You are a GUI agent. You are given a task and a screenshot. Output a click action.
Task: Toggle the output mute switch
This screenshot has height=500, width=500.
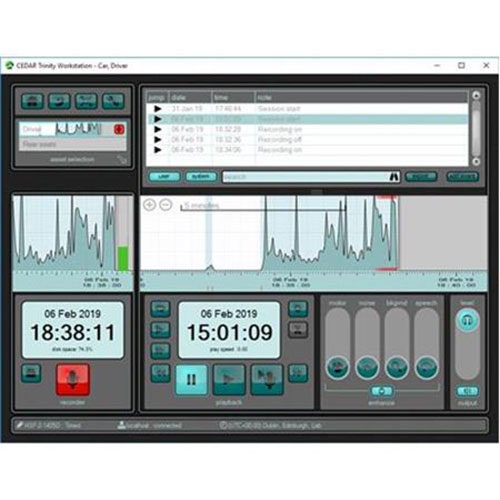point(467,391)
